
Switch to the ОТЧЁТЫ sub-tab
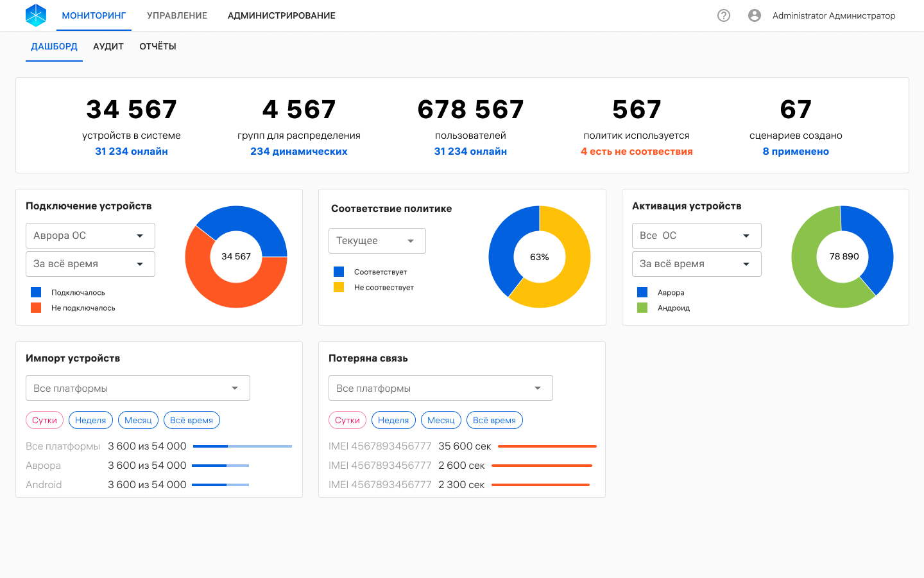158,46
